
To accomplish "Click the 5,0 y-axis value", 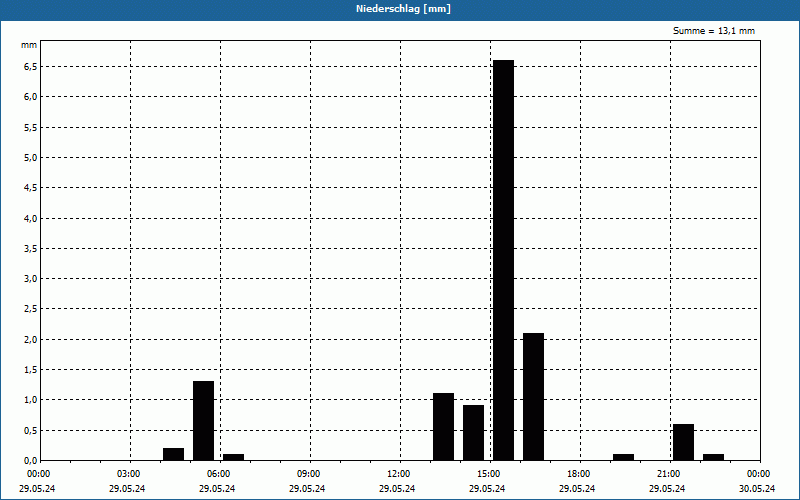I will click(31, 158).
